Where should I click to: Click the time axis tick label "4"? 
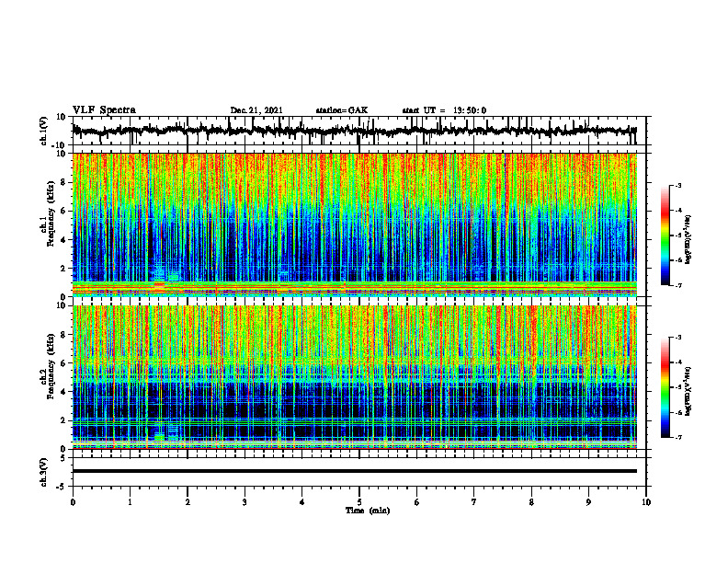(x=301, y=502)
